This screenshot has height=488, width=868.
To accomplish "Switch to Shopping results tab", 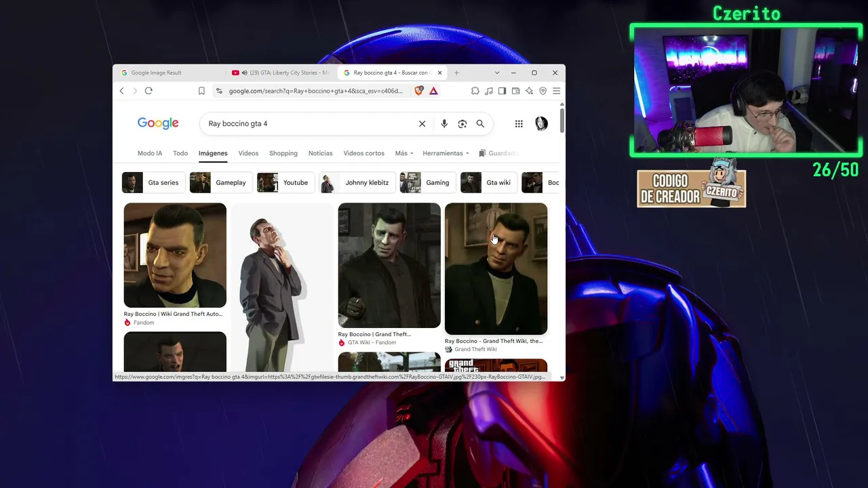I will pyautogui.click(x=283, y=153).
